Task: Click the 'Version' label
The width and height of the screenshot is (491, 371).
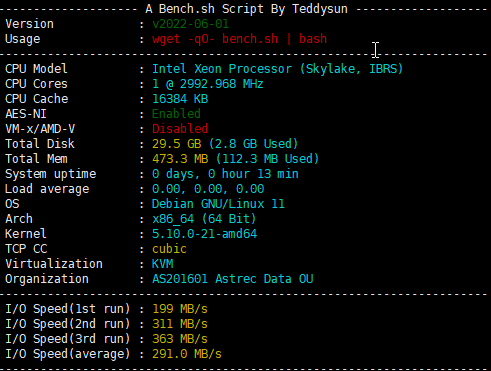Action: [29, 24]
